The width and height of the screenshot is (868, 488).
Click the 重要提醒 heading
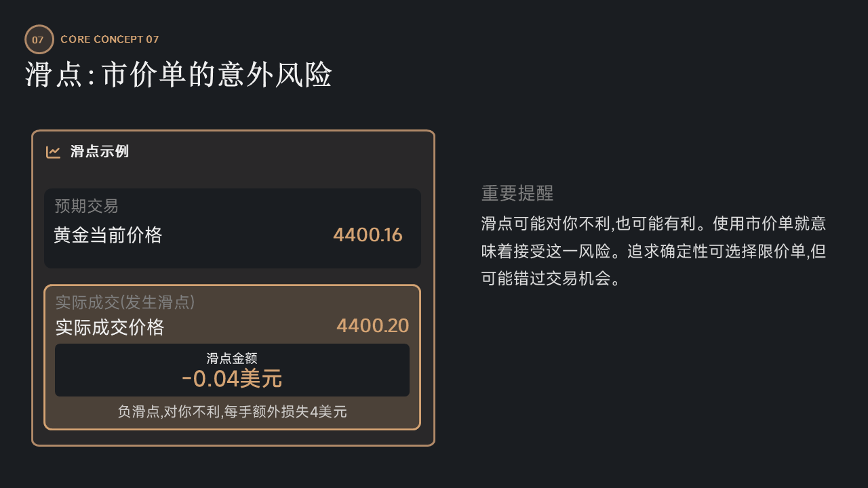pos(517,193)
